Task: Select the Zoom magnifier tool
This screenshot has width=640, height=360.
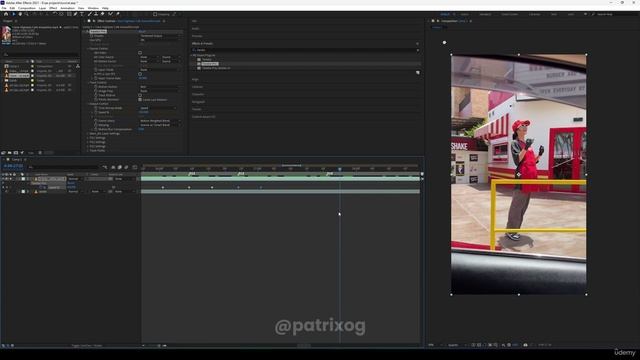Action: [x=27, y=14]
